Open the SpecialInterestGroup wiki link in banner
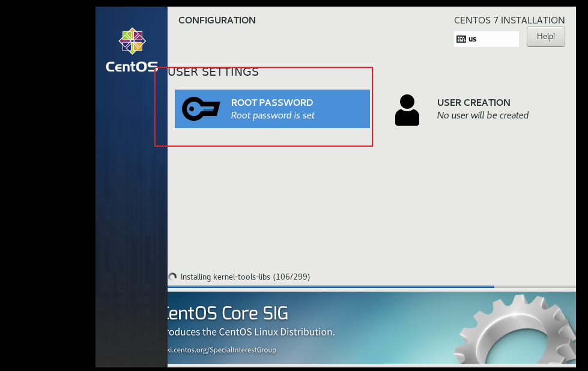The height and width of the screenshot is (371, 588). (x=222, y=350)
